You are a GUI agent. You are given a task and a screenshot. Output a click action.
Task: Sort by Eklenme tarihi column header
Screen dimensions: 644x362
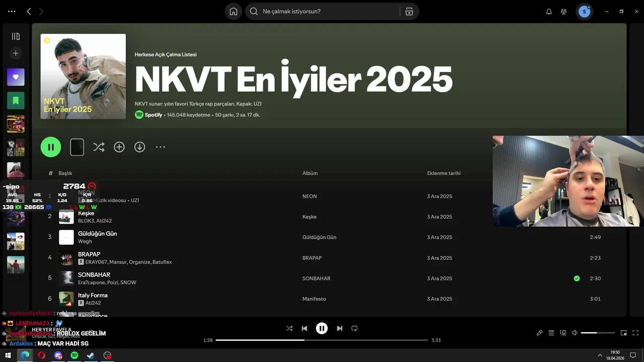point(444,173)
